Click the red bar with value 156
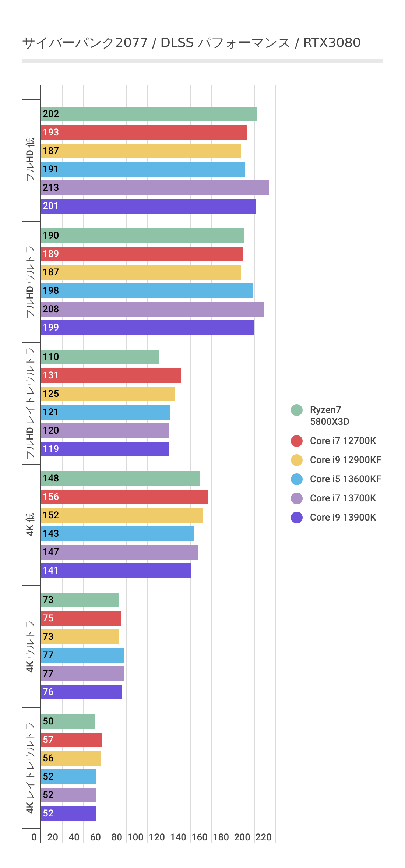This screenshot has height=868, width=405. point(124,497)
